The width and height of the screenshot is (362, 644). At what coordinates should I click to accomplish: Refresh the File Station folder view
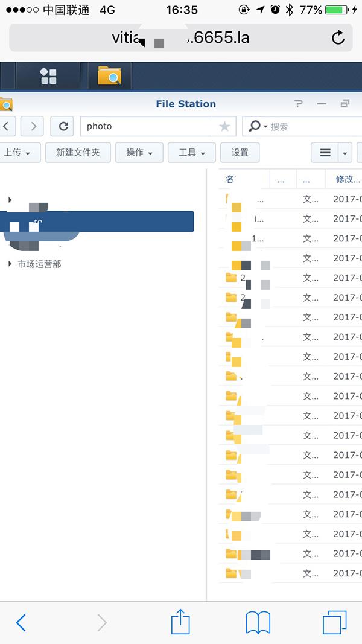[62, 126]
